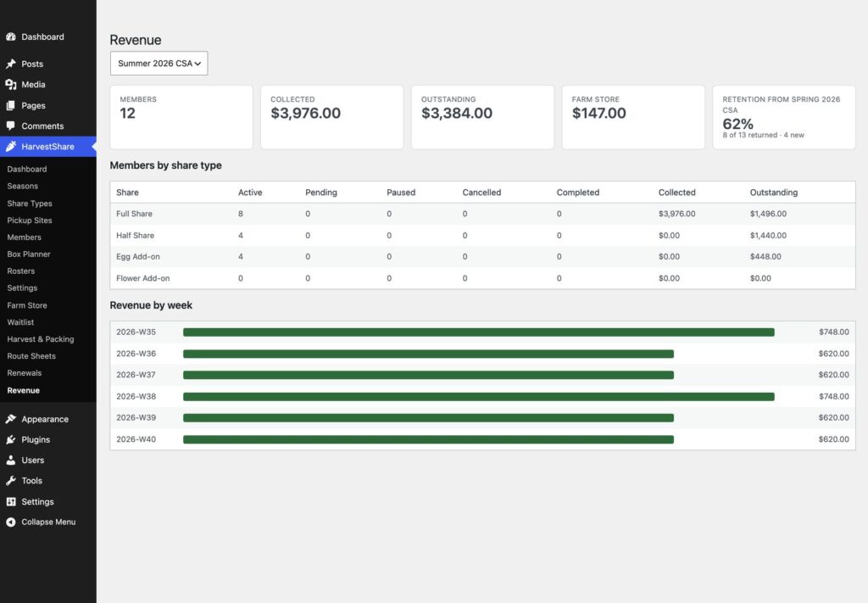Click the Dashboard gauge icon

10,36
